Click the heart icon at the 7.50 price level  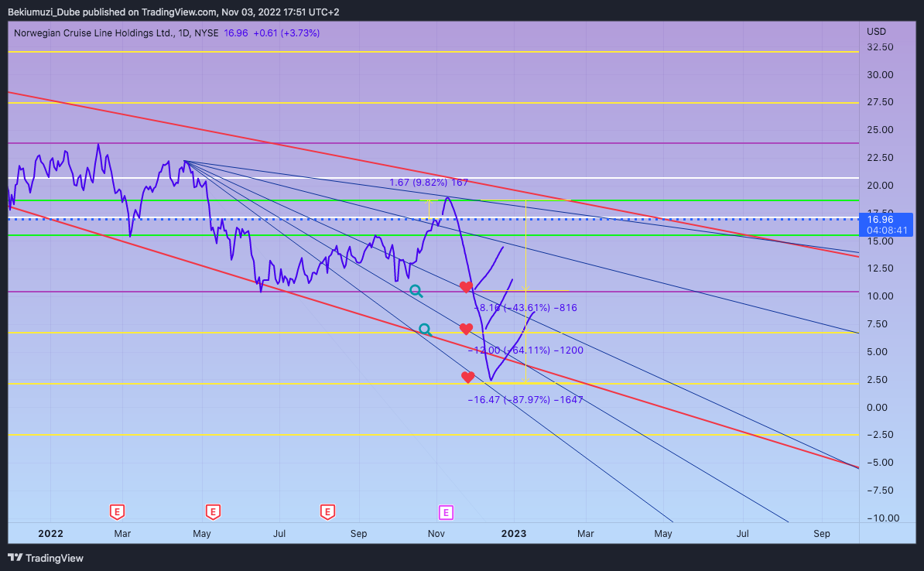(466, 329)
